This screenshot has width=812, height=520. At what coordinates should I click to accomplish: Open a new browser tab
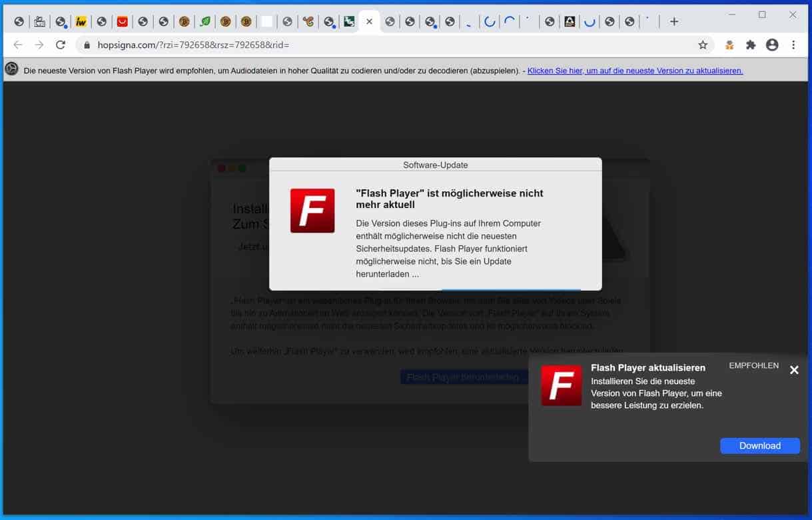pos(674,22)
